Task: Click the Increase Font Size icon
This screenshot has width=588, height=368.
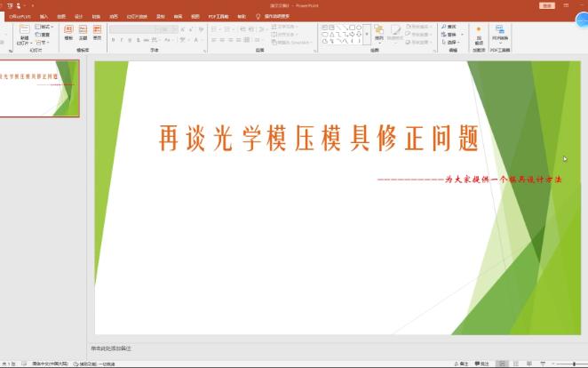Action: click(x=183, y=29)
